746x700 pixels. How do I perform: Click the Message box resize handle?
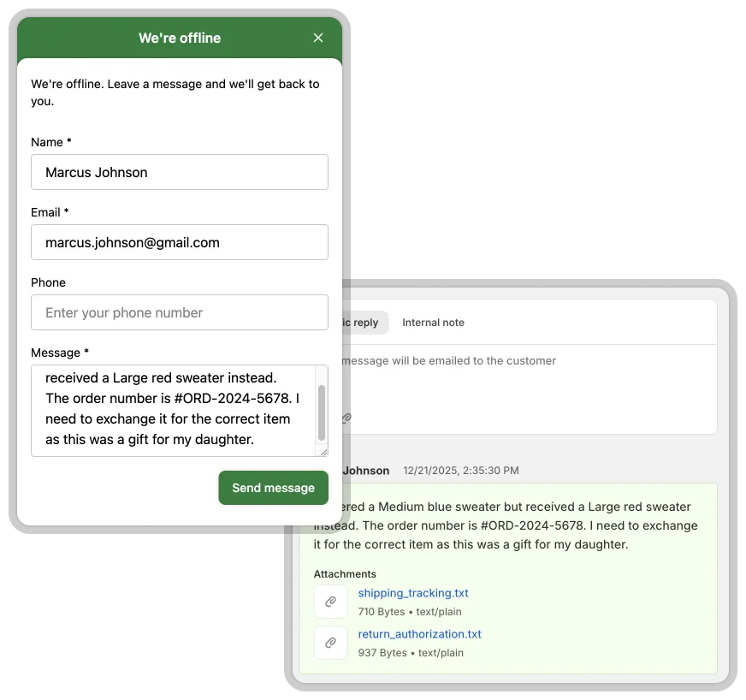[x=323, y=451]
